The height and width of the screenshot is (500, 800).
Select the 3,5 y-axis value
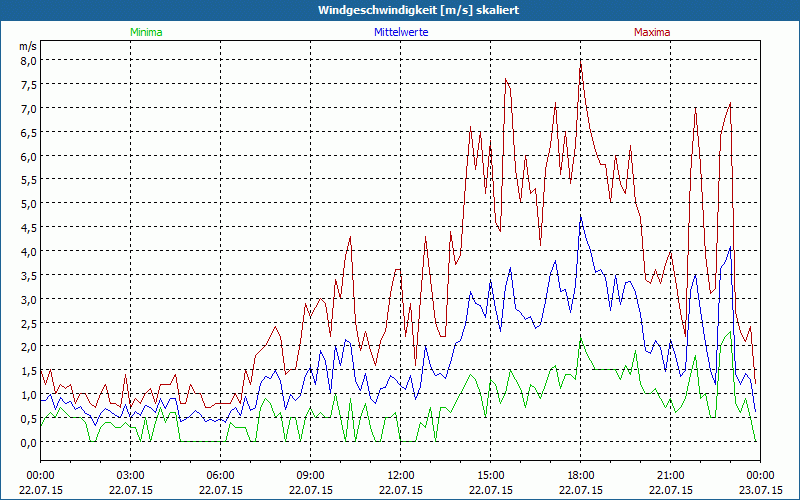click(x=29, y=276)
